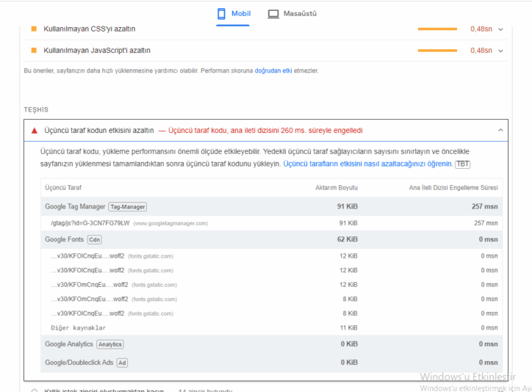Screen dimensions: 532x392
Task: Click the Masaüstü desktop monitor icon
Action: click(x=273, y=14)
